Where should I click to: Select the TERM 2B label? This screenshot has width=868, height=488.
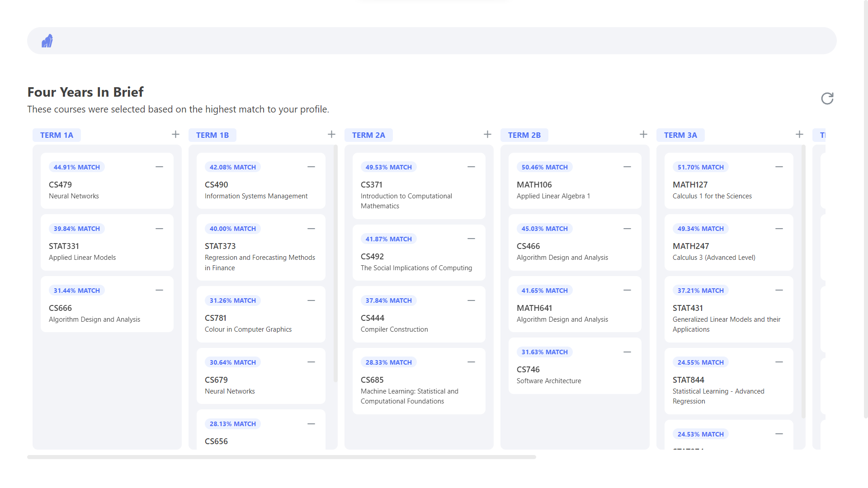point(524,135)
